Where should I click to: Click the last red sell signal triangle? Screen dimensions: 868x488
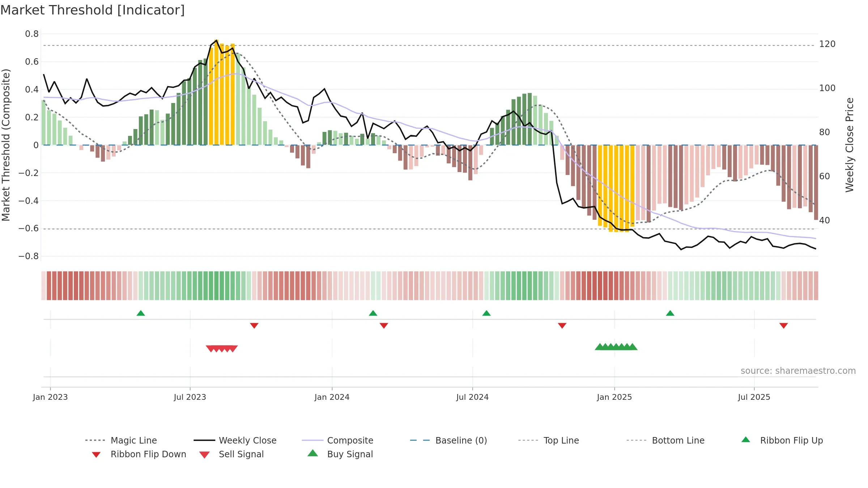click(233, 348)
